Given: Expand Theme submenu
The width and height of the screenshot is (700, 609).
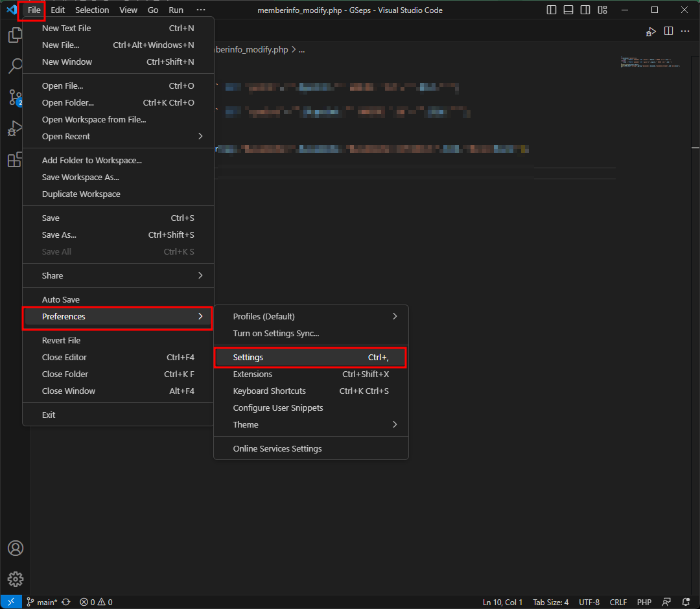Looking at the screenshot, I should [310, 424].
